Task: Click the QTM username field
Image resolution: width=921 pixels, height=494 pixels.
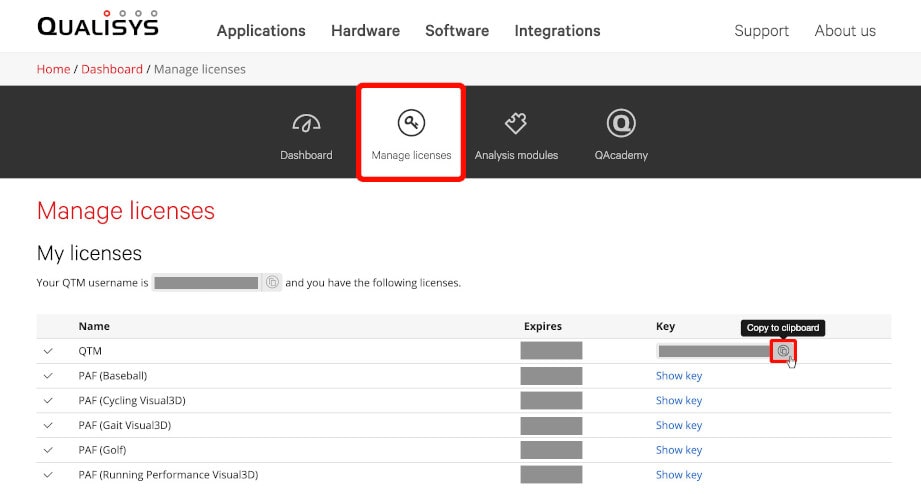Action: [x=206, y=283]
